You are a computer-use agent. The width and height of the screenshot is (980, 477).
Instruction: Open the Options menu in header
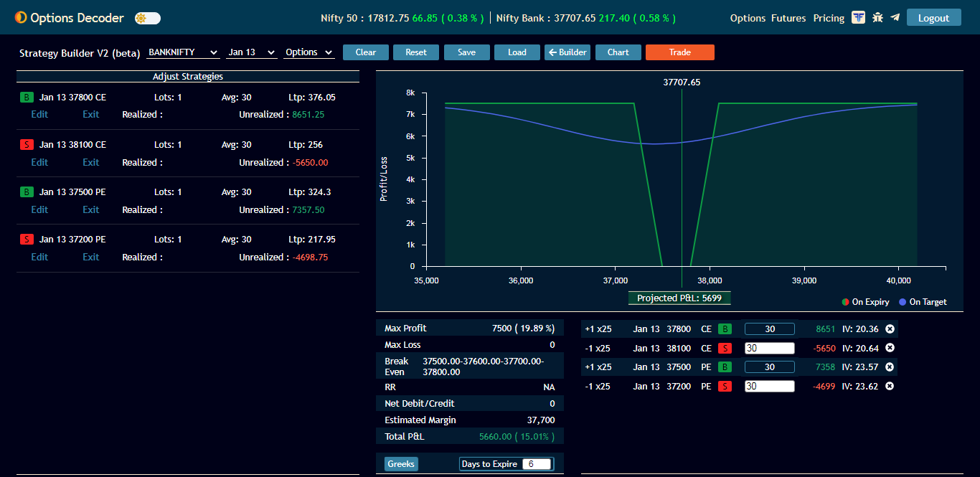tap(748, 18)
